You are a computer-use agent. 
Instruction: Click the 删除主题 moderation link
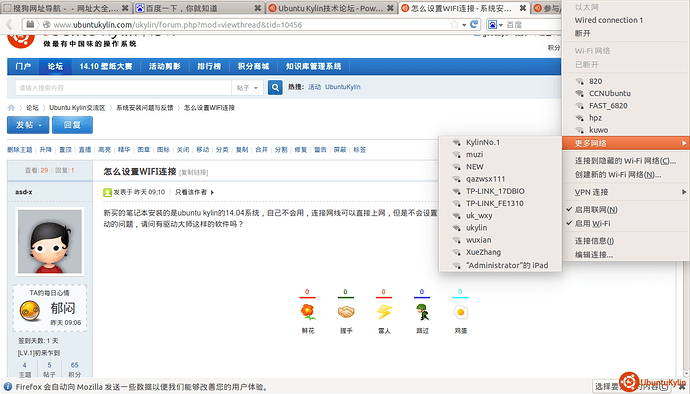click(20, 150)
